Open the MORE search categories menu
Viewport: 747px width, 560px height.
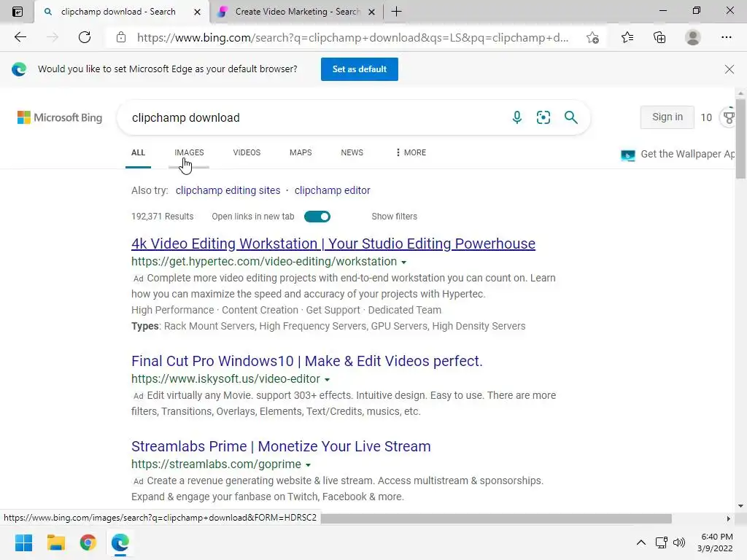click(x=411, y=152)
